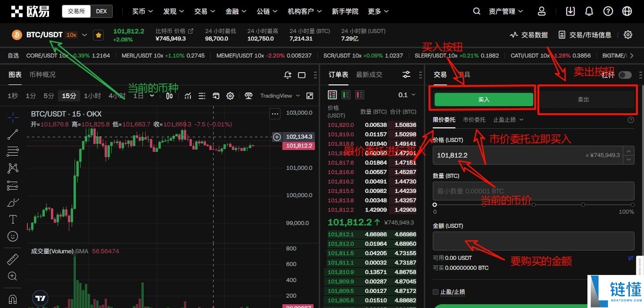
Task: Switch to DEX mode tab
Action: pos(101,11)
